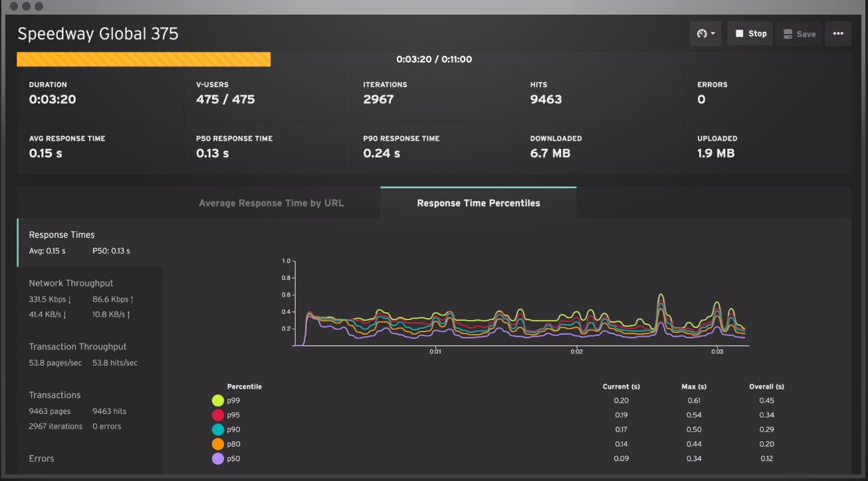Click the 0:01 mark on chart axis
Screen dimensions: 868x481
pos(435,351)
